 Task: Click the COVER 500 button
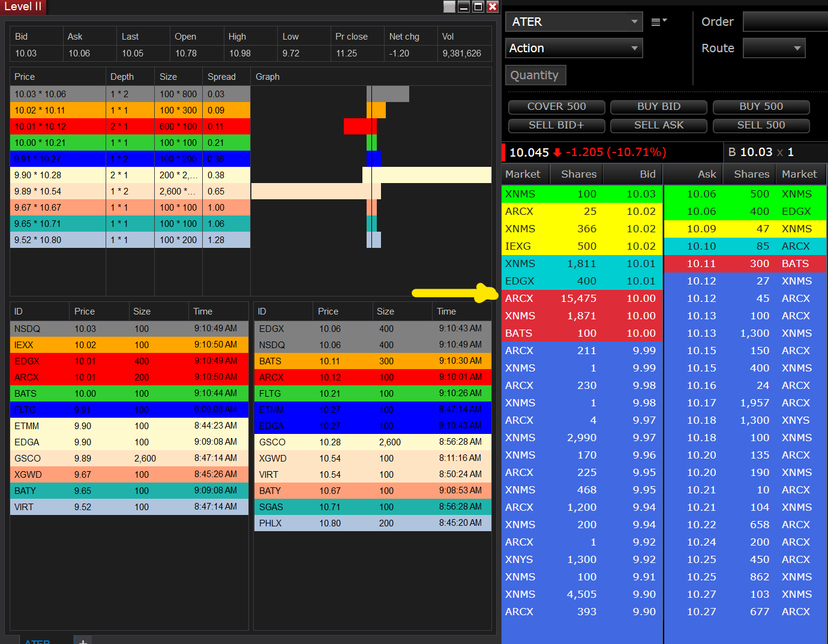point(557,107)
